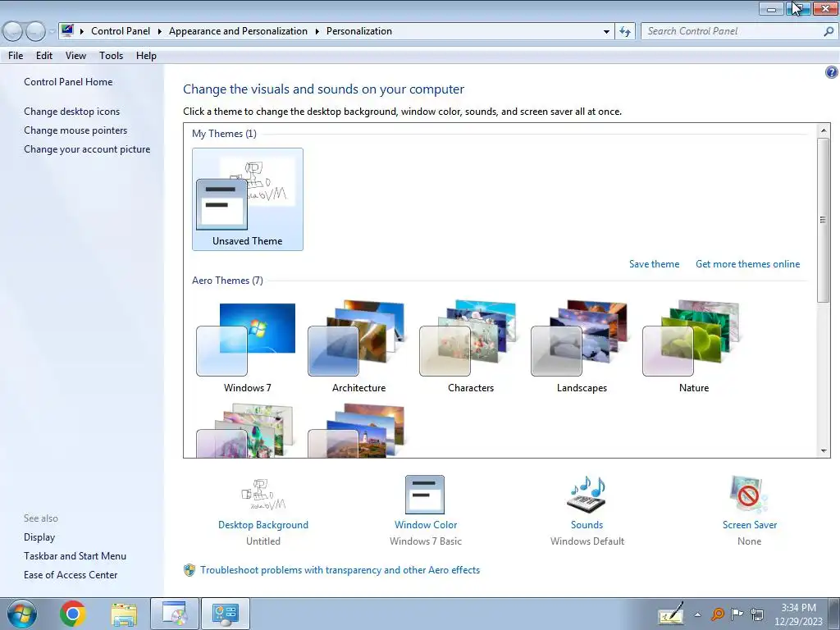Apply the Architecture theme
The width and height of the screenshot is (840, 630).
tap(358, 347)
